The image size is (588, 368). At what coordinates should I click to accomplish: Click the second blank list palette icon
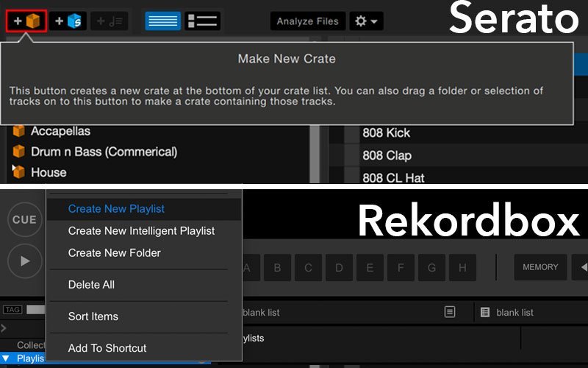coord(485,312)
